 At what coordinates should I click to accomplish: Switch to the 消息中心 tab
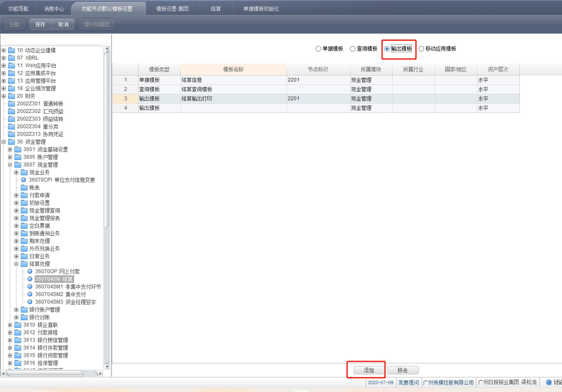(x=54, y=9)
